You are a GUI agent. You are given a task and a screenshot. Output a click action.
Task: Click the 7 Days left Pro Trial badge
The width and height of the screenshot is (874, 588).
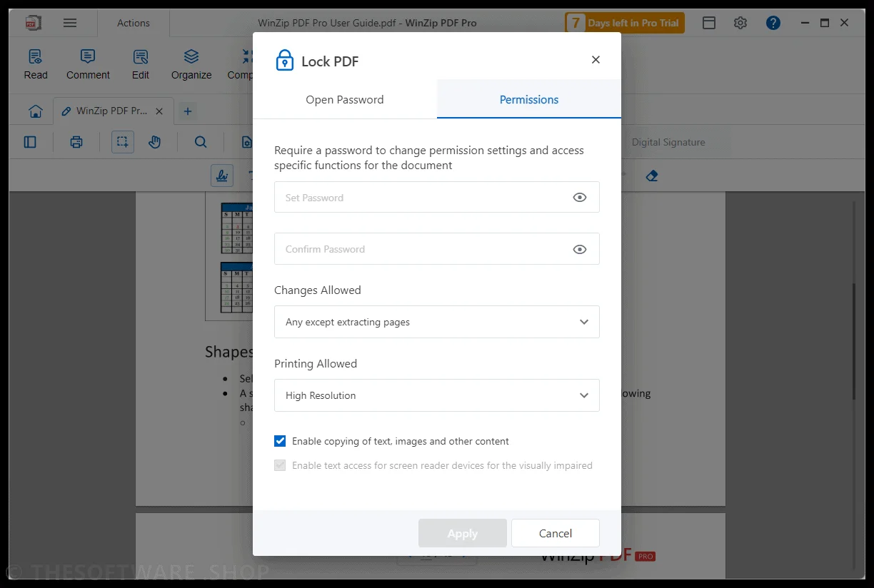[625, 23]
